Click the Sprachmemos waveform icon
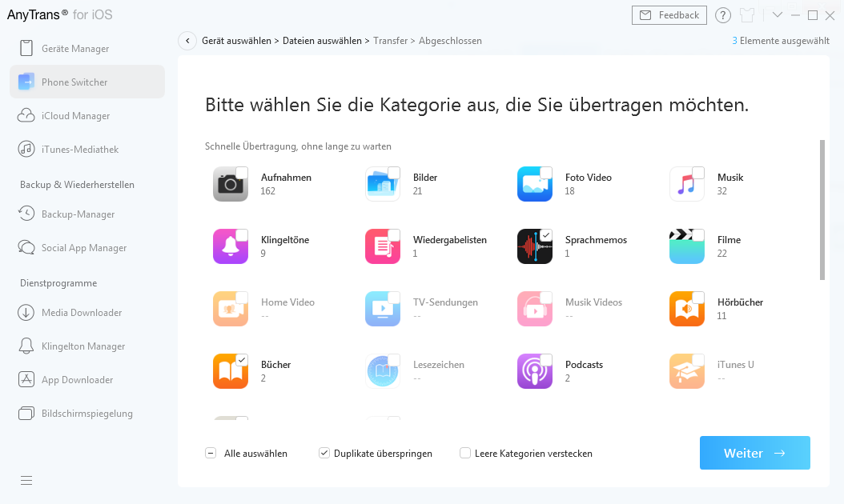 534,246
